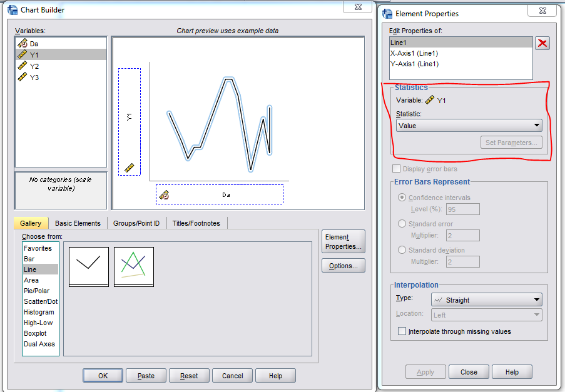The height and width of the screenshot is (392, 565).
Task: Open the Titles/Footnotes tab
Action: point(196,223)
